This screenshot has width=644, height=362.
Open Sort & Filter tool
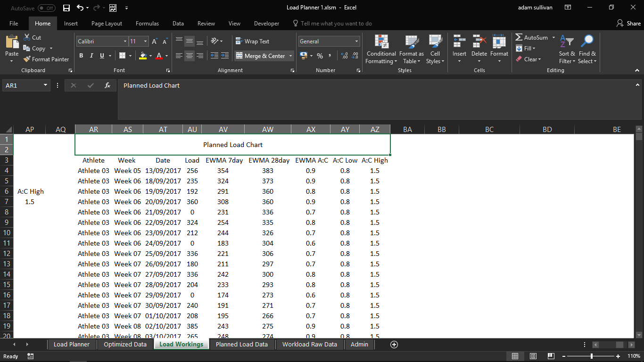coord(567,49)
